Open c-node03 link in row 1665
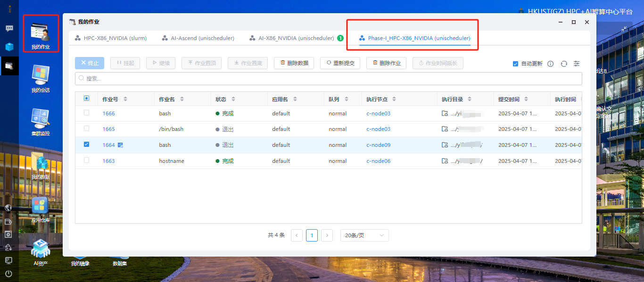The image size is (644, 282). pyautogui.click(x=379, y=129)
